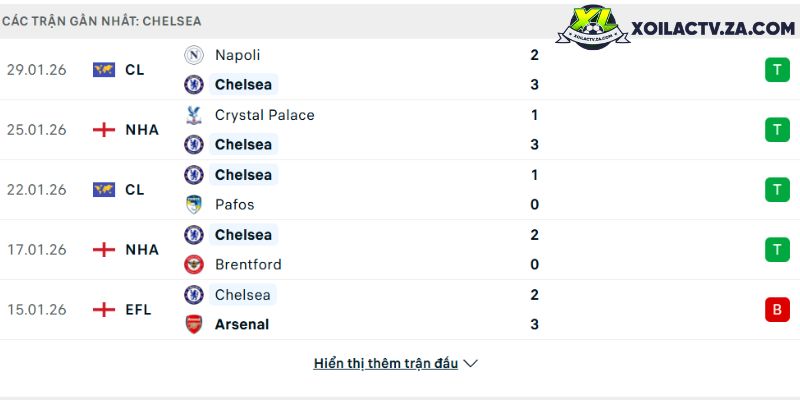This screenshot has height=400, width=800.
Task: Click Chelsea crest in Napoli match
Action: pyautogui.click(x=194, y=85)
